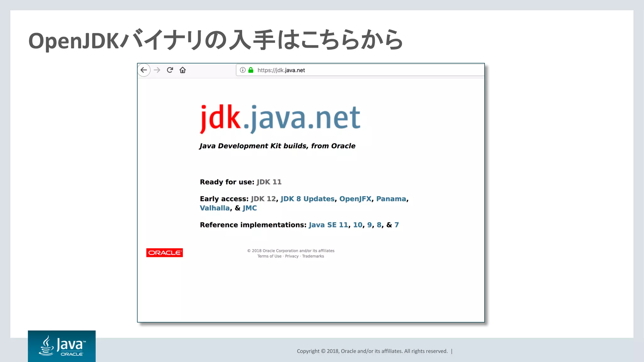Click the browser forward arrow
This screenshot has width=644, height=362.
[157, 70]
